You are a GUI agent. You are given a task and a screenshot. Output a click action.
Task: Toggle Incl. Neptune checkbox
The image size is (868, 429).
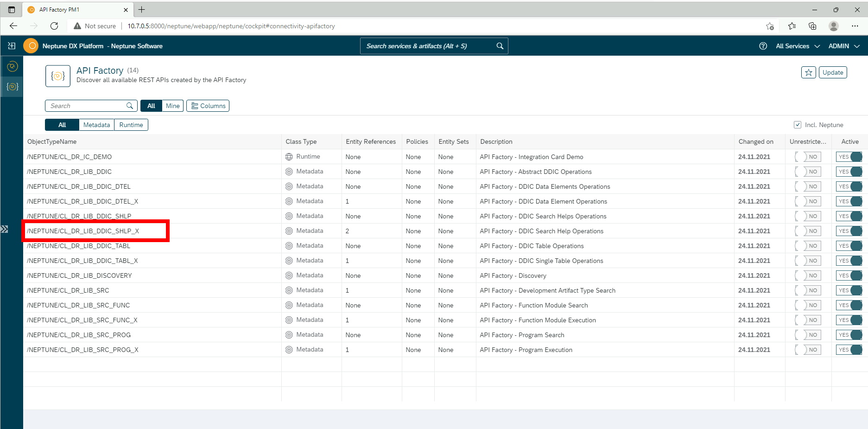798,125
